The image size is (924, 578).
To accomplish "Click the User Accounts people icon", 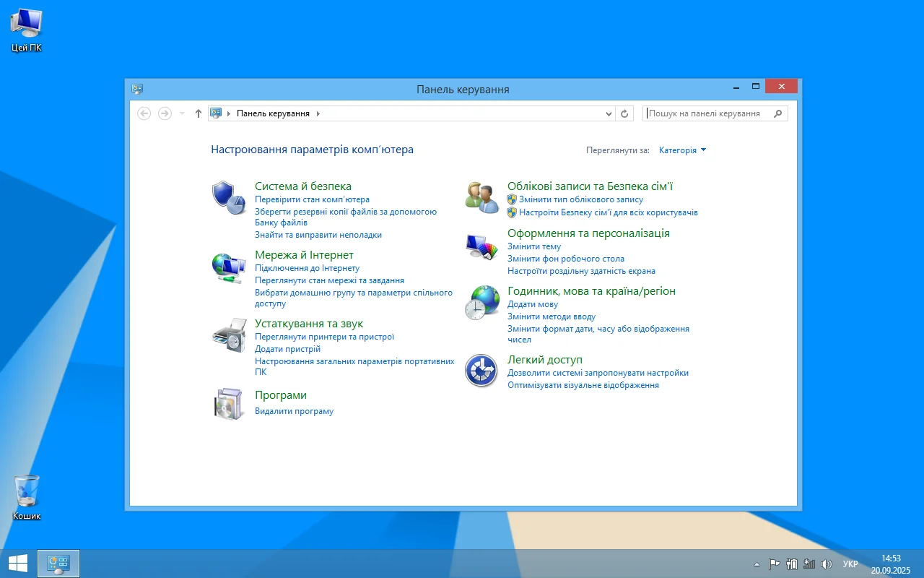I will tap(481, 198).
